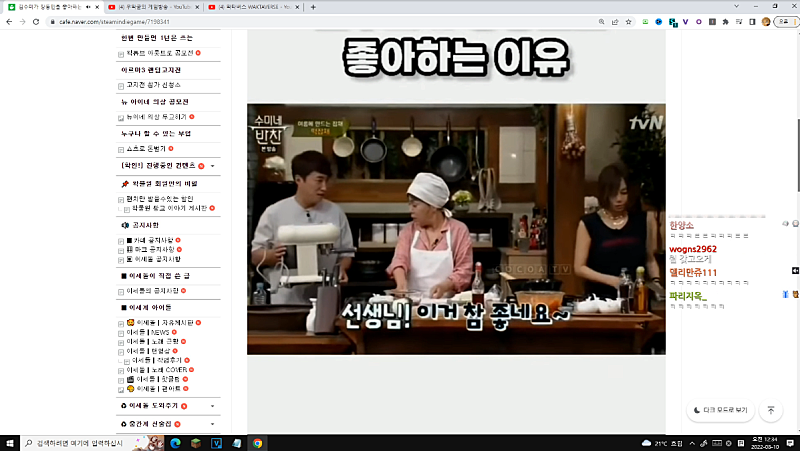Open Microsoft Edge from taskbar

(x=175, y=443)
